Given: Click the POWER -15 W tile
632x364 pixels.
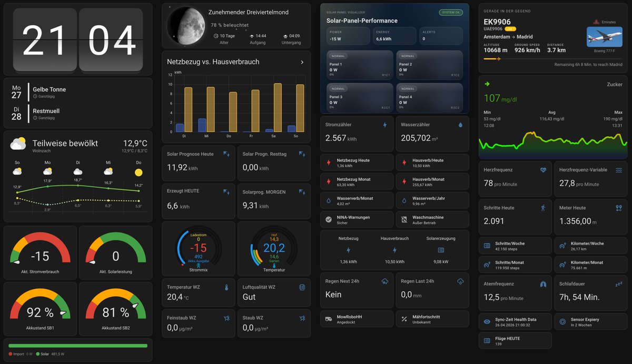Looking at the screenshot, I should [x=348, y=36].
